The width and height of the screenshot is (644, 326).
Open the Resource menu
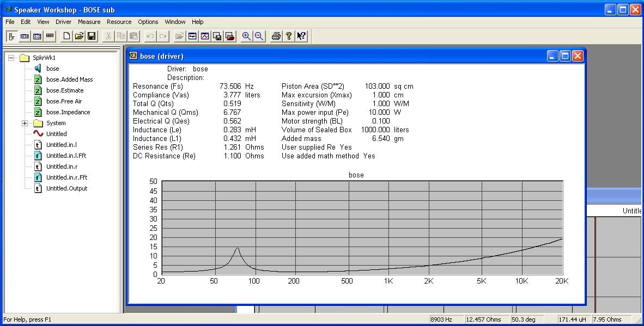(119, 22)
